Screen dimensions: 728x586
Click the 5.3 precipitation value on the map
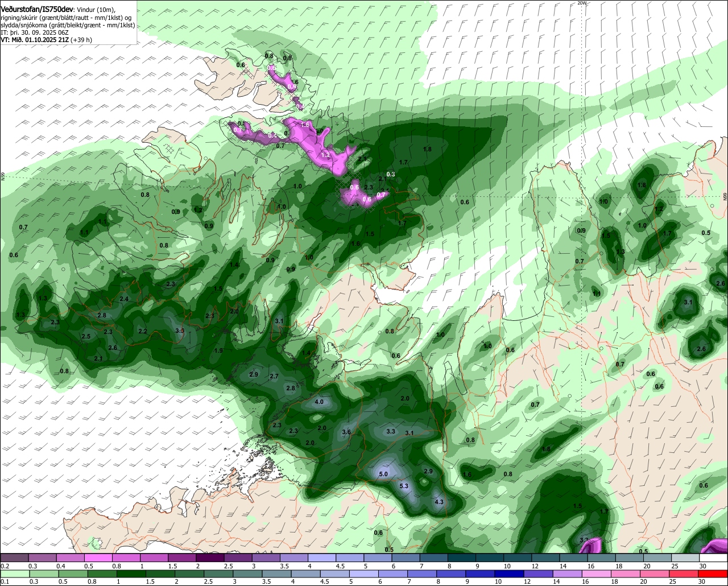tap(404, 486)
